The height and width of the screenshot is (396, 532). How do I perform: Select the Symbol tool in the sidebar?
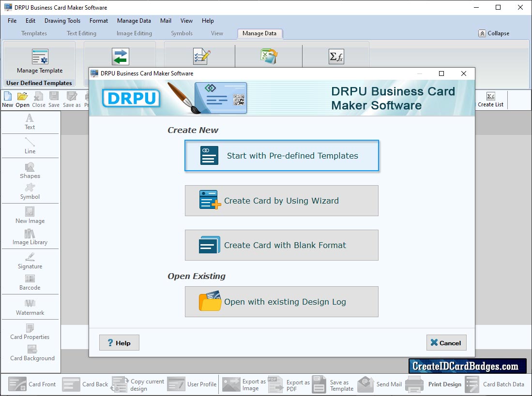[30, 192]
